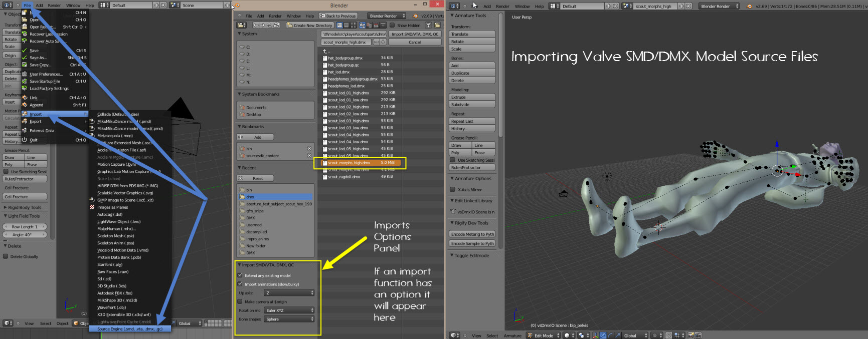Click Create New Directory button
868x339 pixels.
(309, 25)
